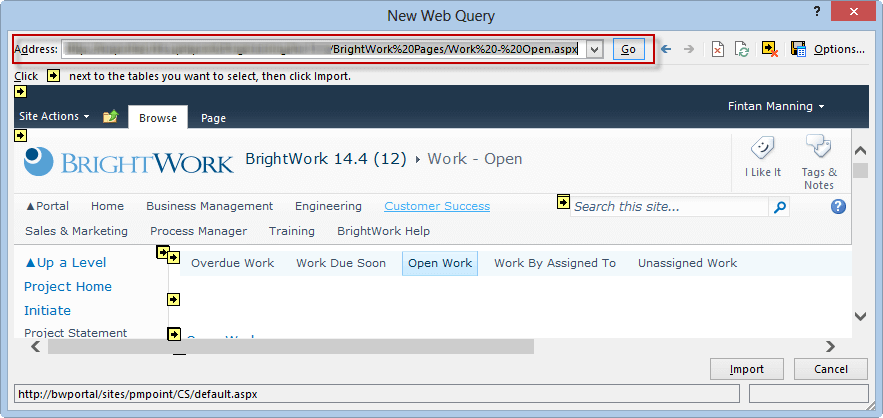Viewport: 883px width, 418px height.
Task: Click the Stop page loading icon
Action: pos(717,49)
